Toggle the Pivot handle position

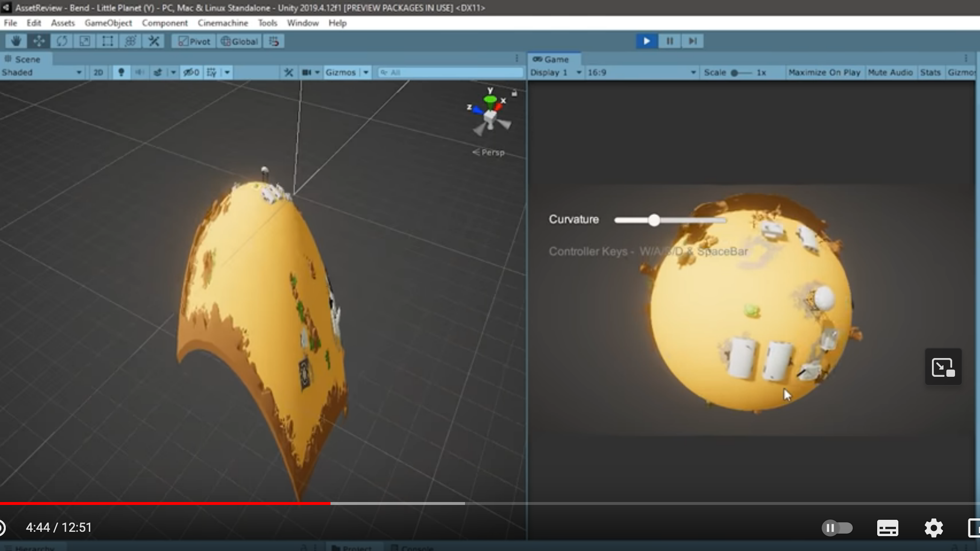(194, 41)
